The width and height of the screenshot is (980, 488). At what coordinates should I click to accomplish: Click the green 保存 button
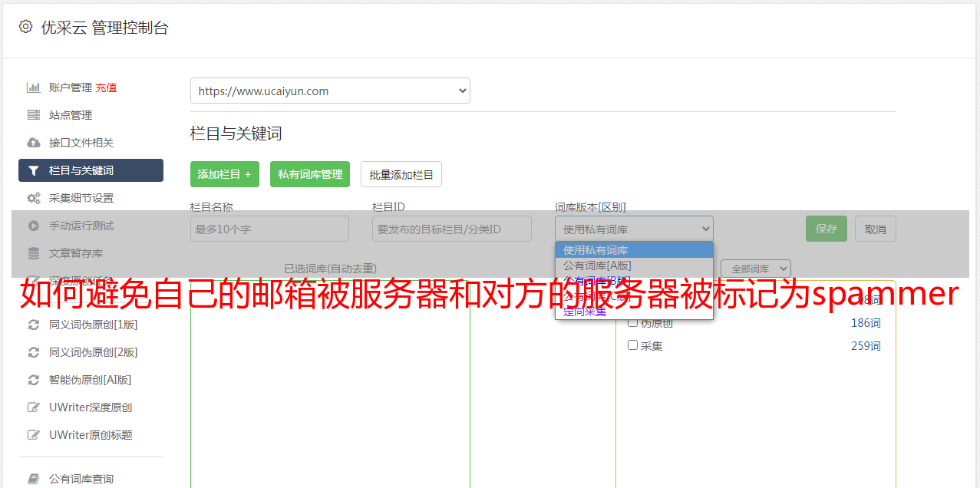coord(827,229)
